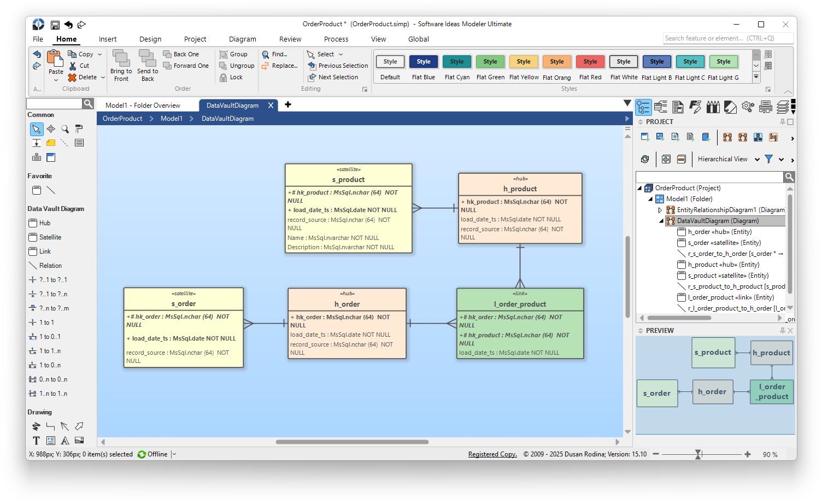
Task: Click the Save icon in title bar
Action: click(55, 25)
